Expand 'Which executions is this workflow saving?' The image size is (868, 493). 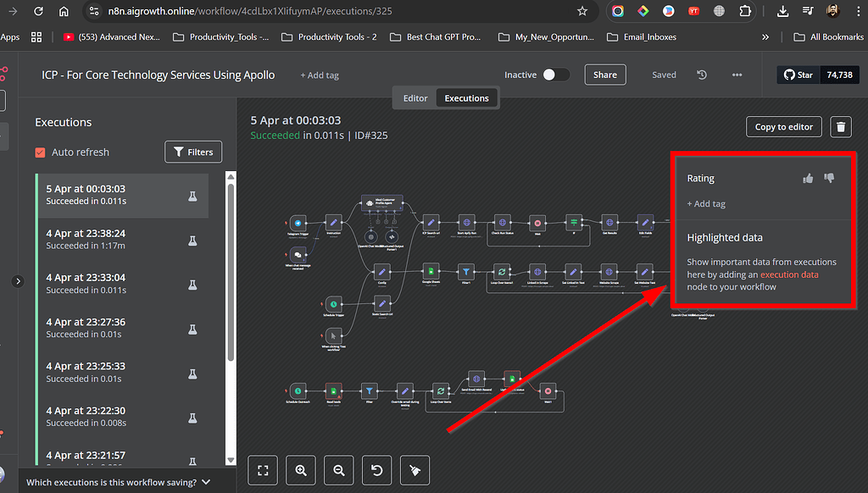coord(119,482)
